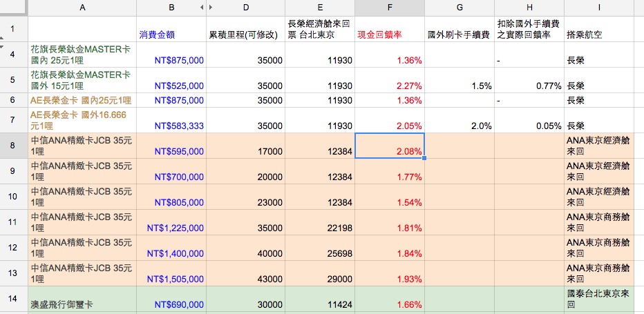Select the highlighted column F header
Viewport: 644px width, 314px height.
click(390, 8)
